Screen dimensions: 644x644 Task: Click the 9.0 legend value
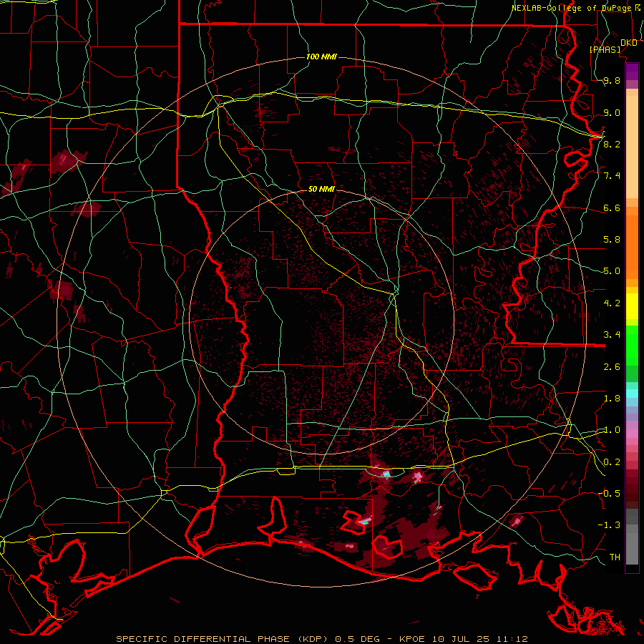click(612, 112)
